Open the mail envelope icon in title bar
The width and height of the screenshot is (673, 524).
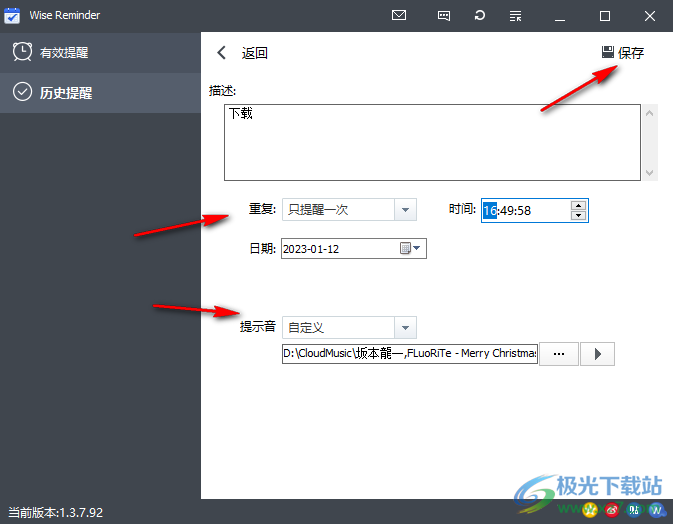399,15
